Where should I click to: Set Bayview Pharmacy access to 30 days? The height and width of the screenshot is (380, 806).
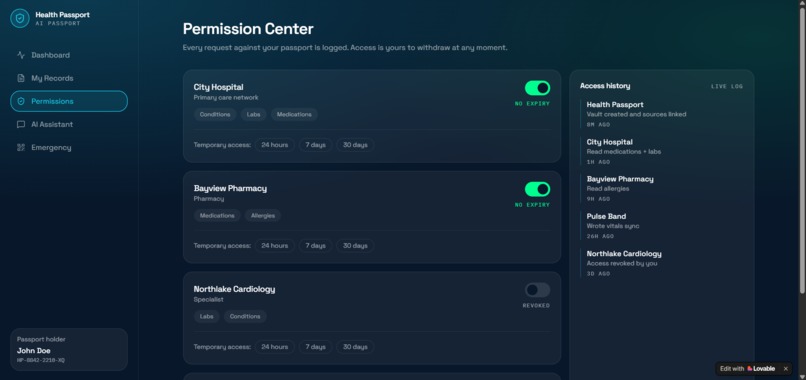click(x=355, y=246)
